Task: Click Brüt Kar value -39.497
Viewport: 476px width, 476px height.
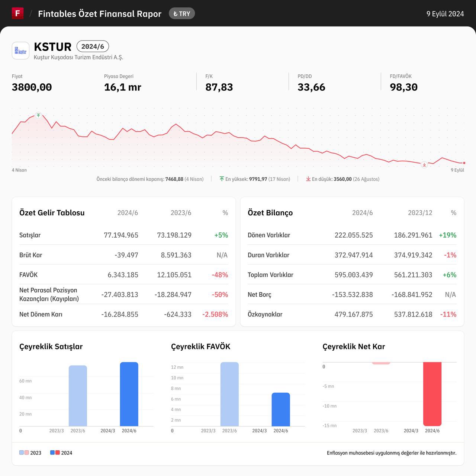Action: pyautogui.click(x=126, y=255)
